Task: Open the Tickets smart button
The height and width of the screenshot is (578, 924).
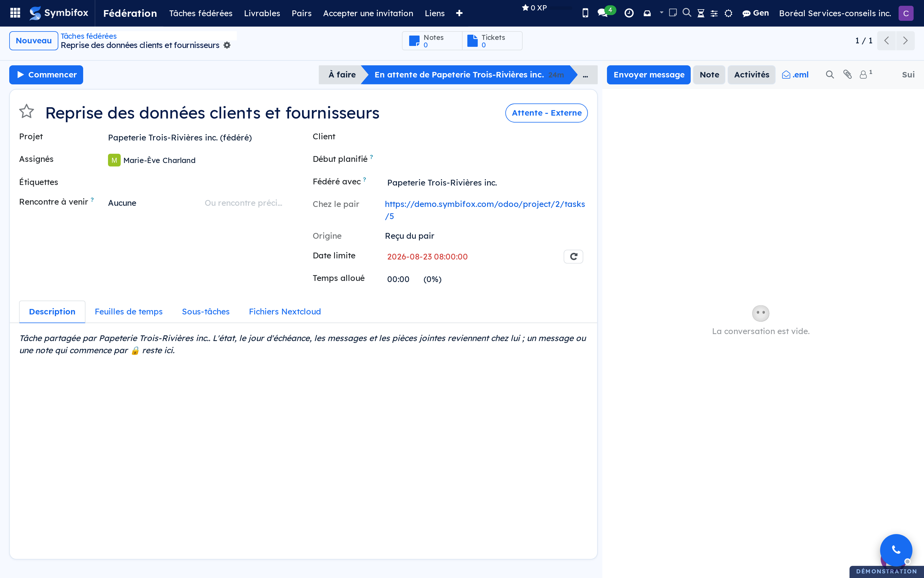Action: (492, 40)
